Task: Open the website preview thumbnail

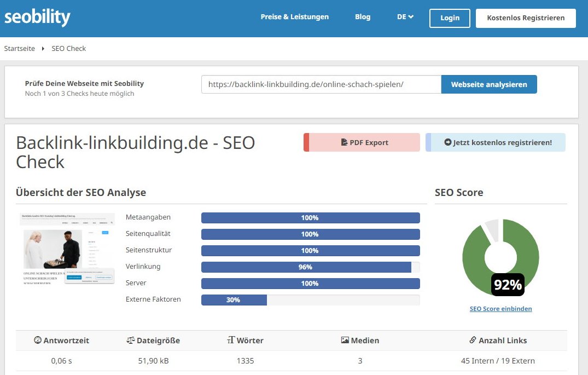Action: pos(67,251)
